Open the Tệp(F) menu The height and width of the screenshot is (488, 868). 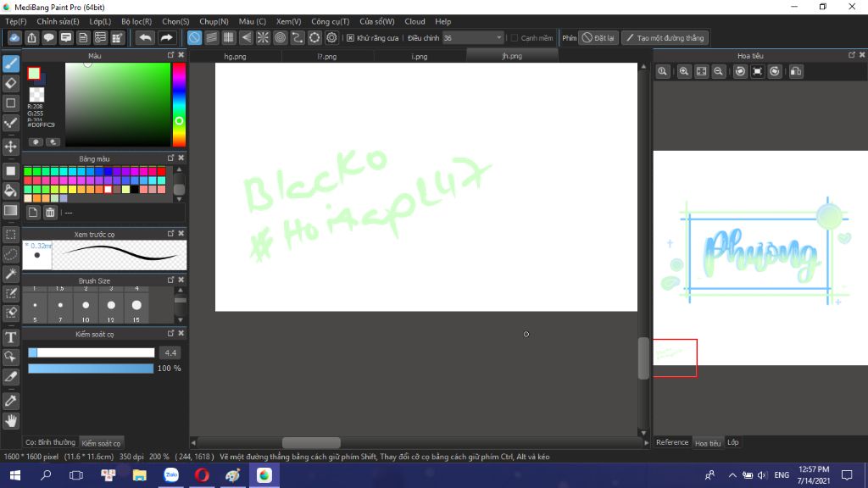pyautogui.click(x=16, y=21)
